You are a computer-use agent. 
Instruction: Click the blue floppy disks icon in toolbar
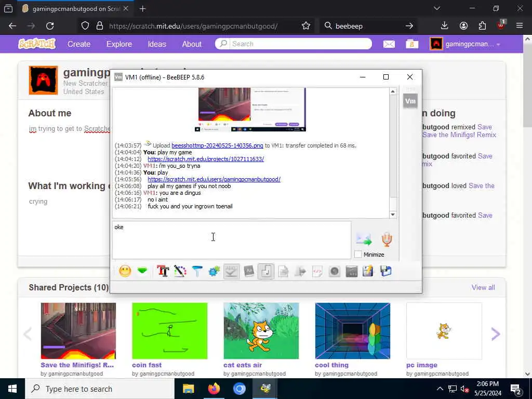click(386, 271)
